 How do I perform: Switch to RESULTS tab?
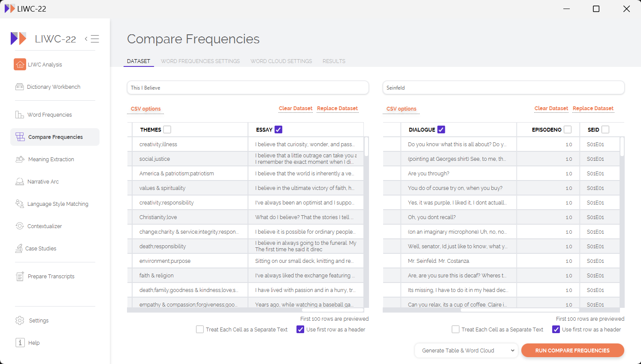click(x=334, y=61)
